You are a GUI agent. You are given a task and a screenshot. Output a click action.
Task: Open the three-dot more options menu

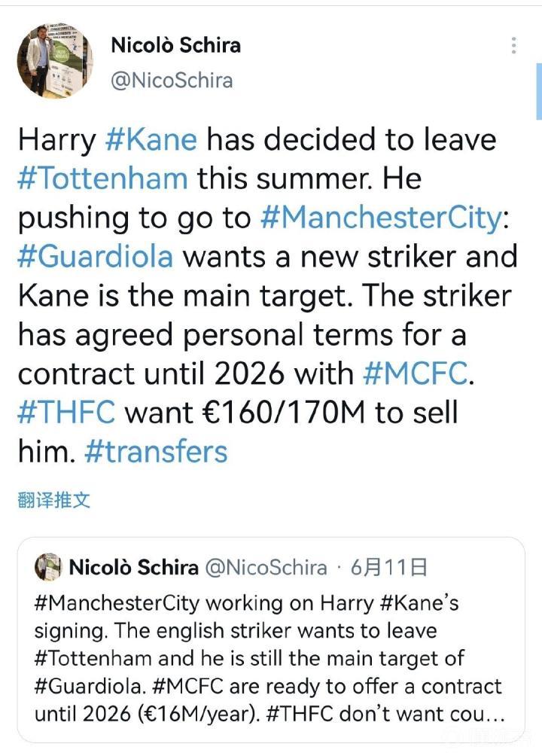point(513,45)
